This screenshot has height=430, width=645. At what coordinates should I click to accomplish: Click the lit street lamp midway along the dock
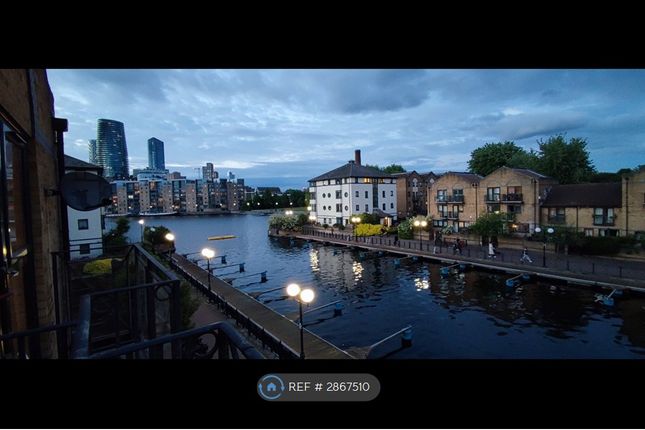tap(208, 255)
